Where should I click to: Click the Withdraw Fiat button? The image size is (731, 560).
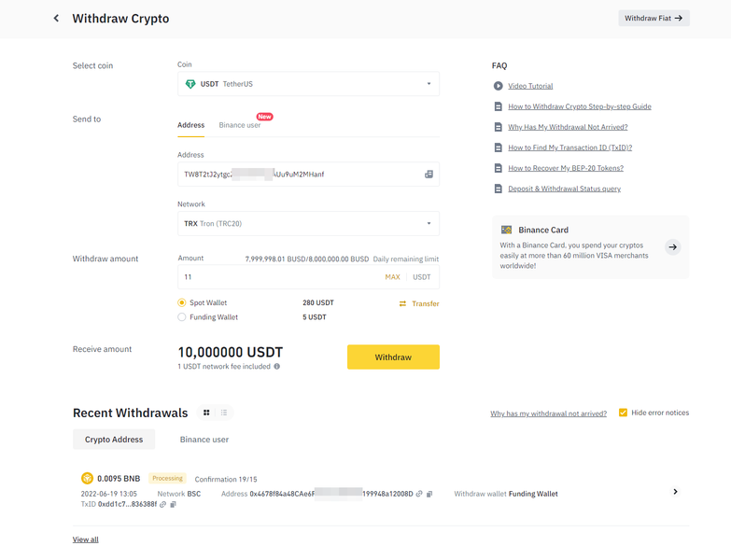pyautogui.click(x=654, y=18)
